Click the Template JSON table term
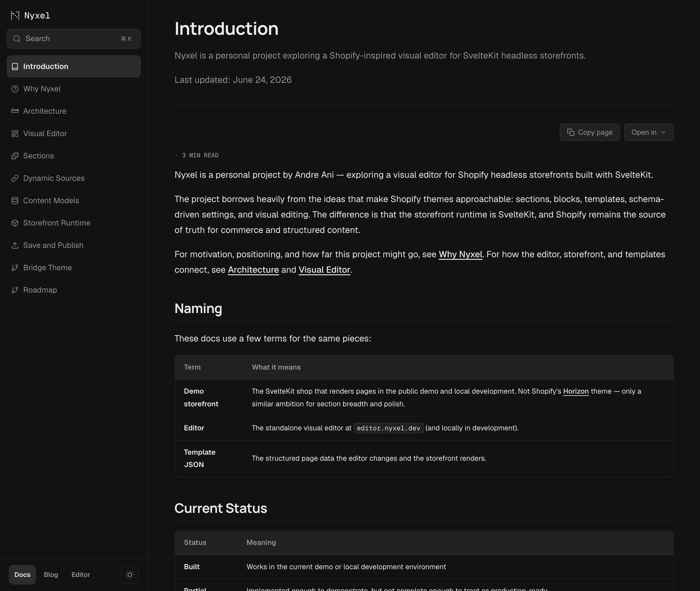 coord(200,458)
